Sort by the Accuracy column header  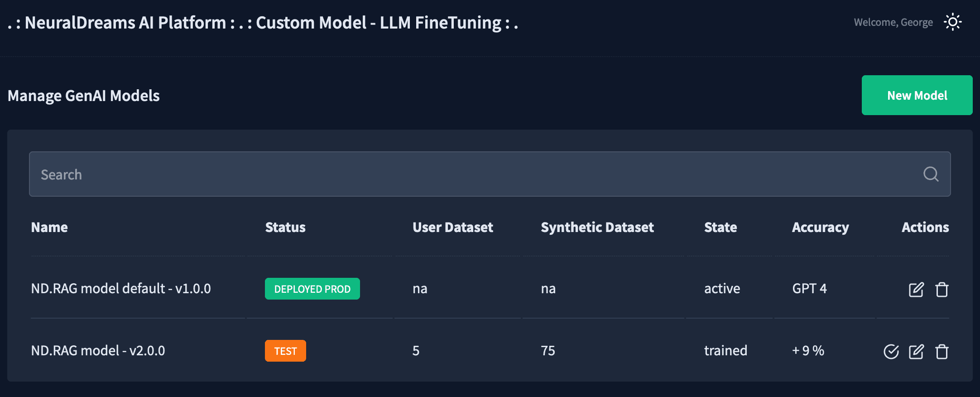pyautogui.click(x=820, y=228)
